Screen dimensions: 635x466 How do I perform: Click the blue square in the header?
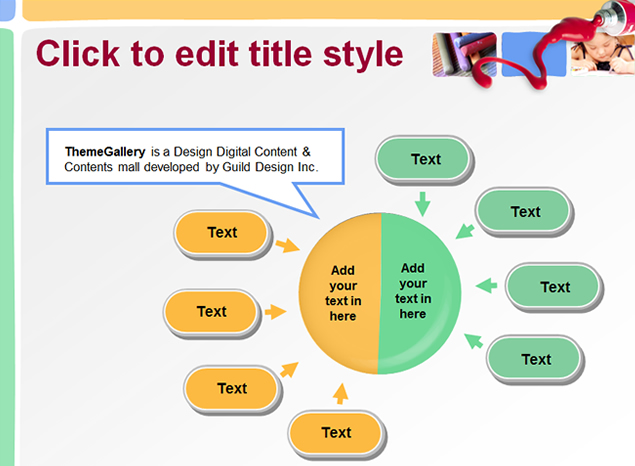[529, 54]
